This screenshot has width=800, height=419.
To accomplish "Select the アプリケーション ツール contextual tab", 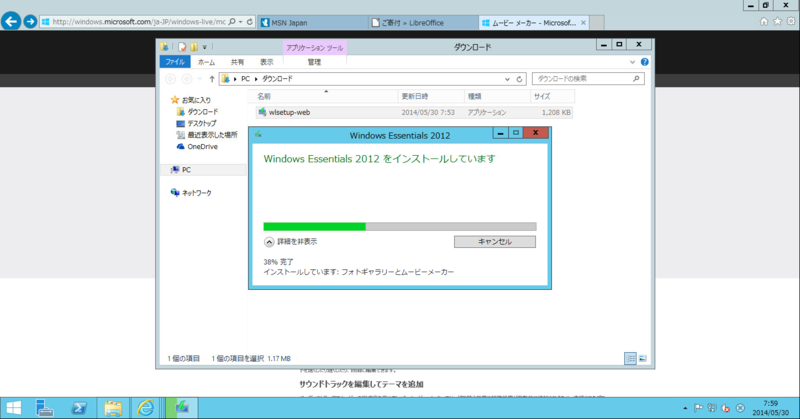I will [x=314, y=47].
